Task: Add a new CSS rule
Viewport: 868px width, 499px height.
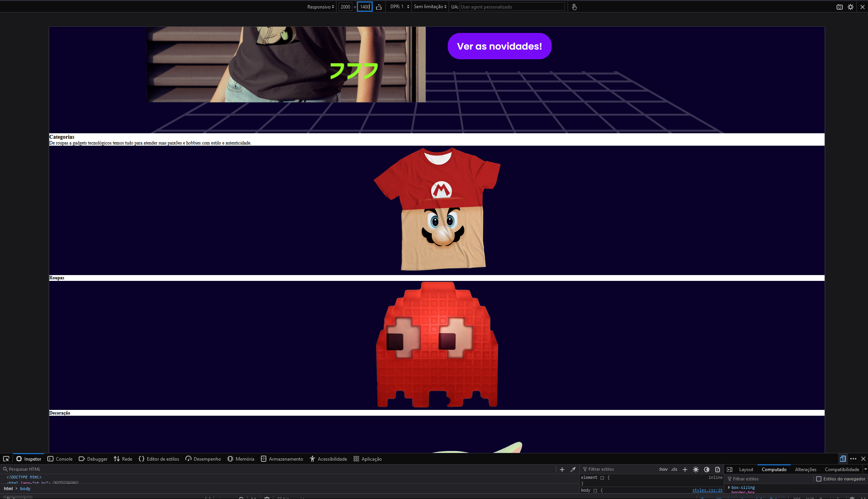Action: tap(685, 469)
